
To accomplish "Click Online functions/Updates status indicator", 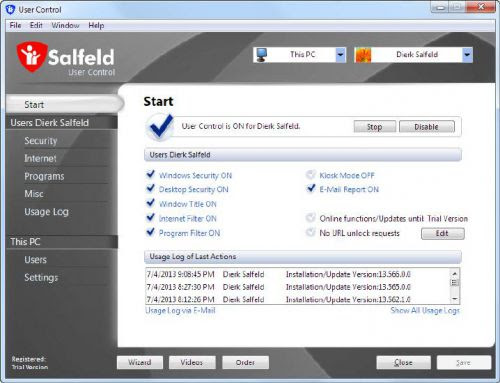I will pos(311,218).
